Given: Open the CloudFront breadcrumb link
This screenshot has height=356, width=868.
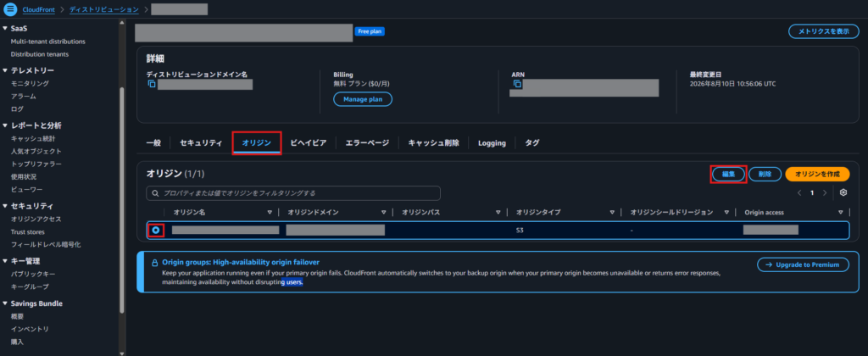Looking at the screenshot, I should click(38, 9).
